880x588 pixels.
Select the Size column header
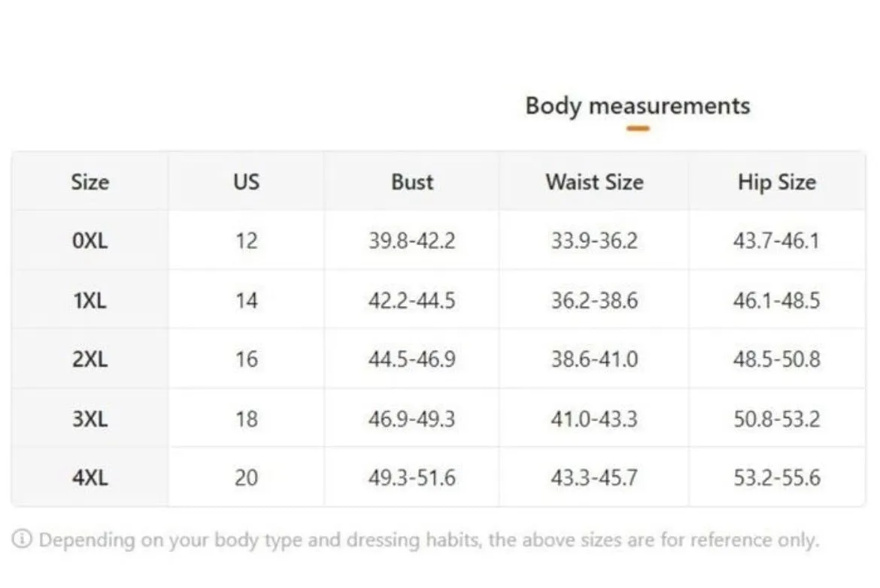[x=90, y=183]
